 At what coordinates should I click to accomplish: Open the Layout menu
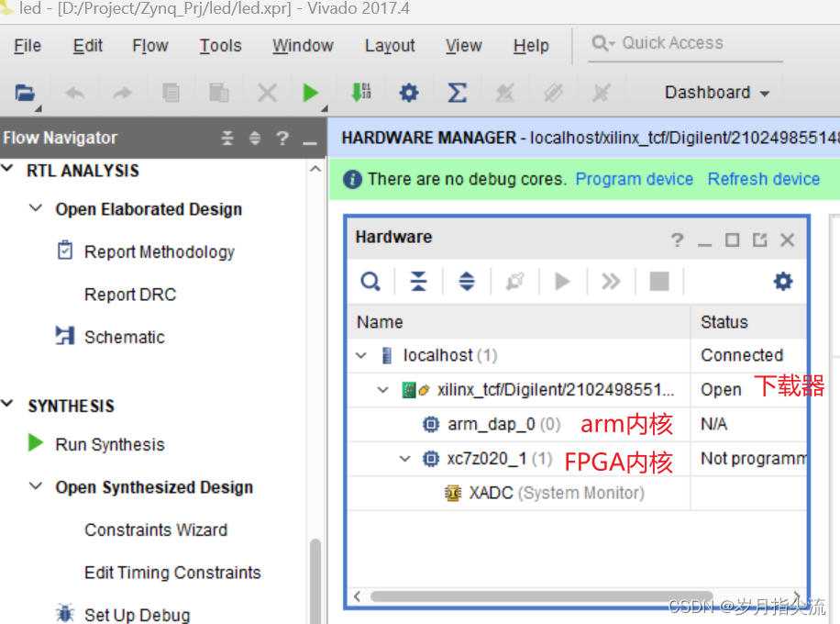pyautogui.click(x=390, y=46)
